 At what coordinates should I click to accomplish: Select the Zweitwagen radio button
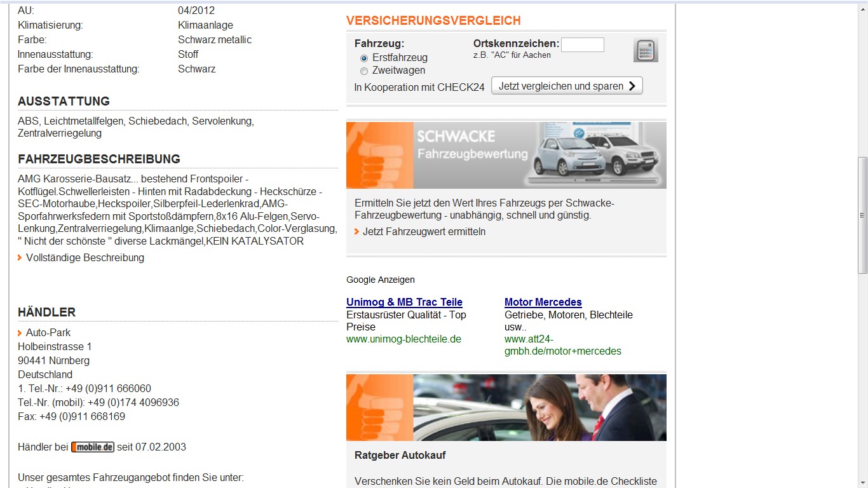pos(364,71)
